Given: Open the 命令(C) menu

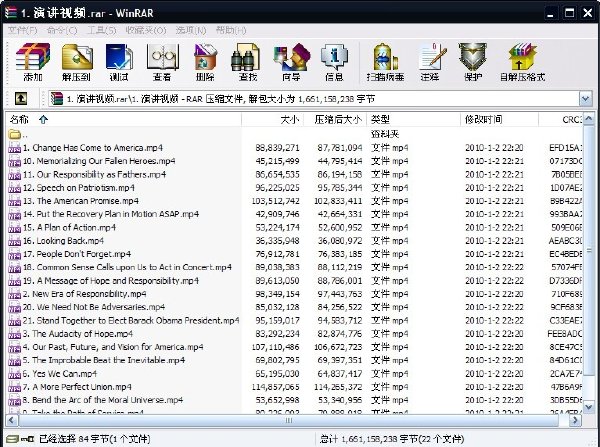Looking at the screenshot, I should [x=62, y=30].
